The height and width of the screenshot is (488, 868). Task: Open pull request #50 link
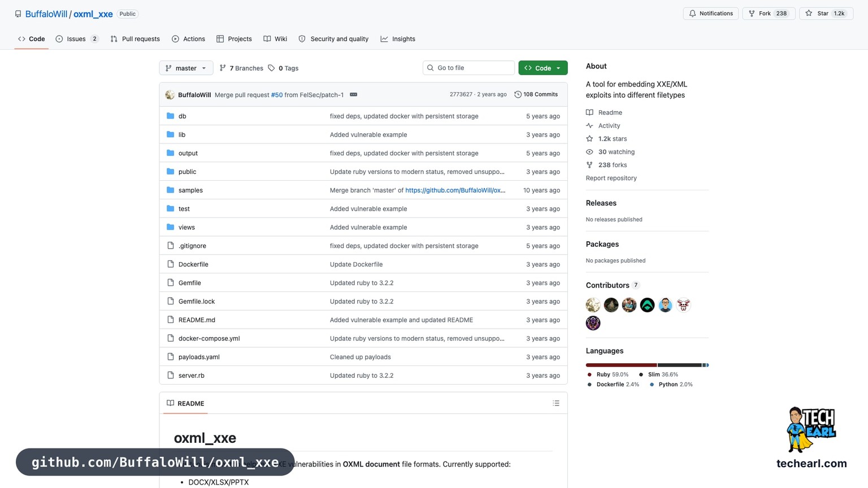click(x=277, y=95)
